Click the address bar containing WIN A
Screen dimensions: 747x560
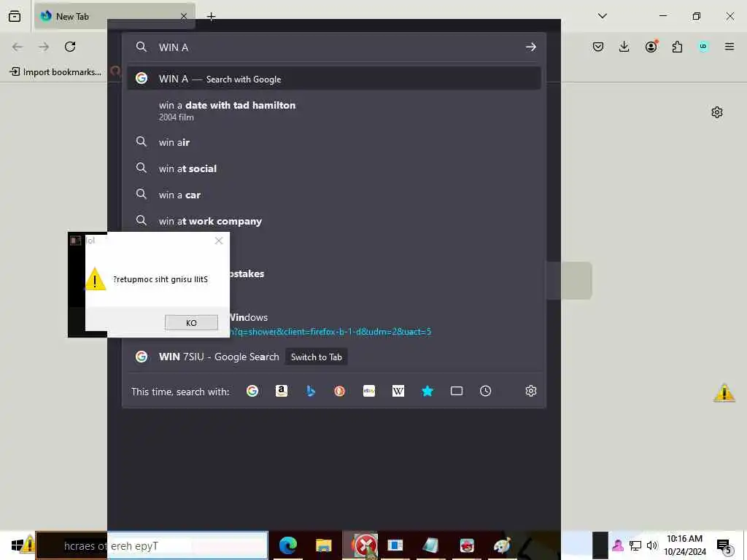click(333, 47)
